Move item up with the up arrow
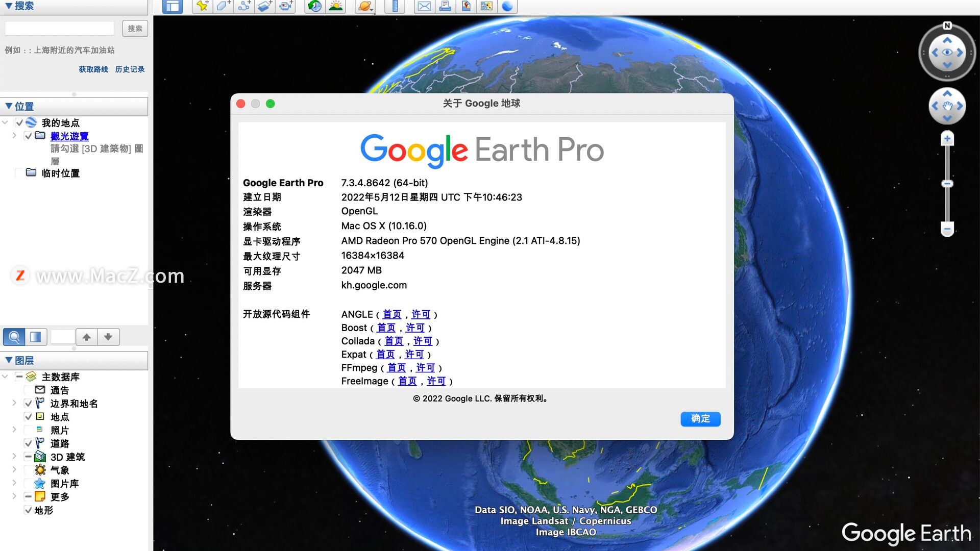This screenshot has width=980, height=551. [x=87, y=337]
